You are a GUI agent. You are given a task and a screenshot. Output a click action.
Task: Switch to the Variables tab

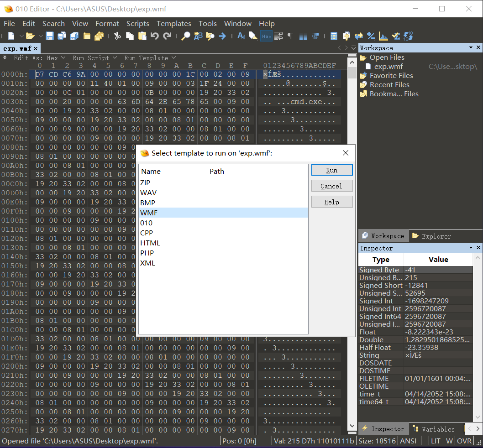click(433, 429)
